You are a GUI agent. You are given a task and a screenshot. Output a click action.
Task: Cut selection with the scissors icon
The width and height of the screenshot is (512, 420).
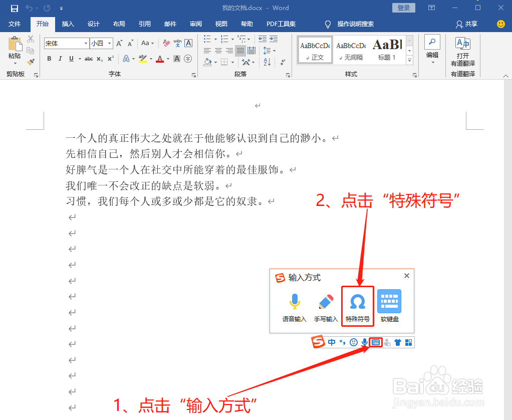[x=31, y=39]
